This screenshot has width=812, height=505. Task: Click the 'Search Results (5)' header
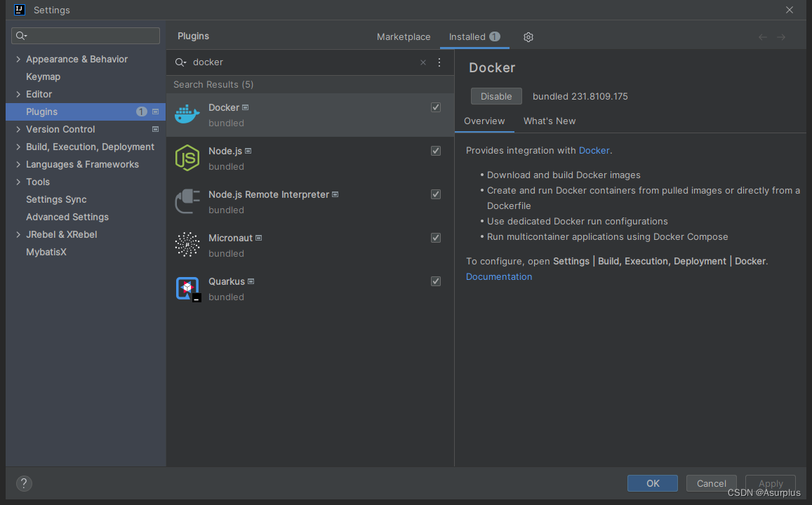pyautogui.click(x=213, y=84)
